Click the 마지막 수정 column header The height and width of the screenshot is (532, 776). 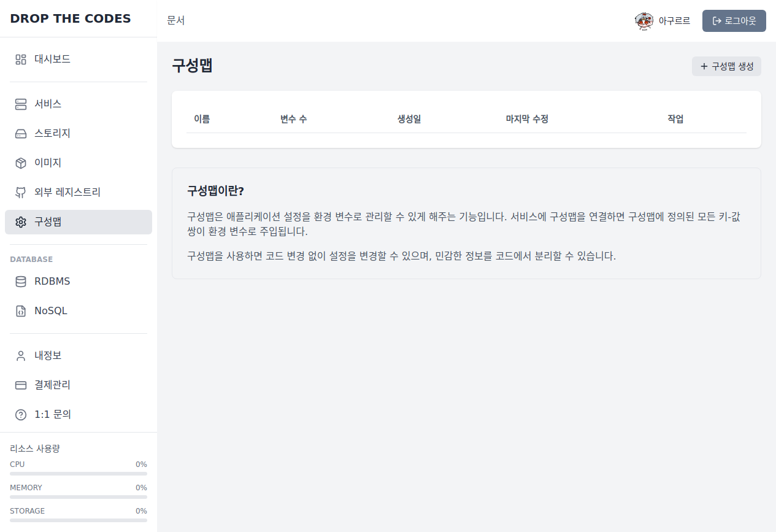point(527,119)
